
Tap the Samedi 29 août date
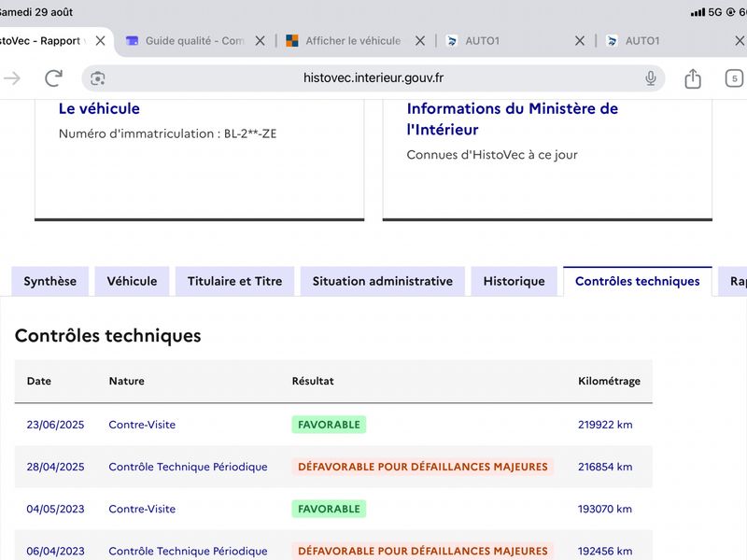pyautogui.click(x=36, y=12)
